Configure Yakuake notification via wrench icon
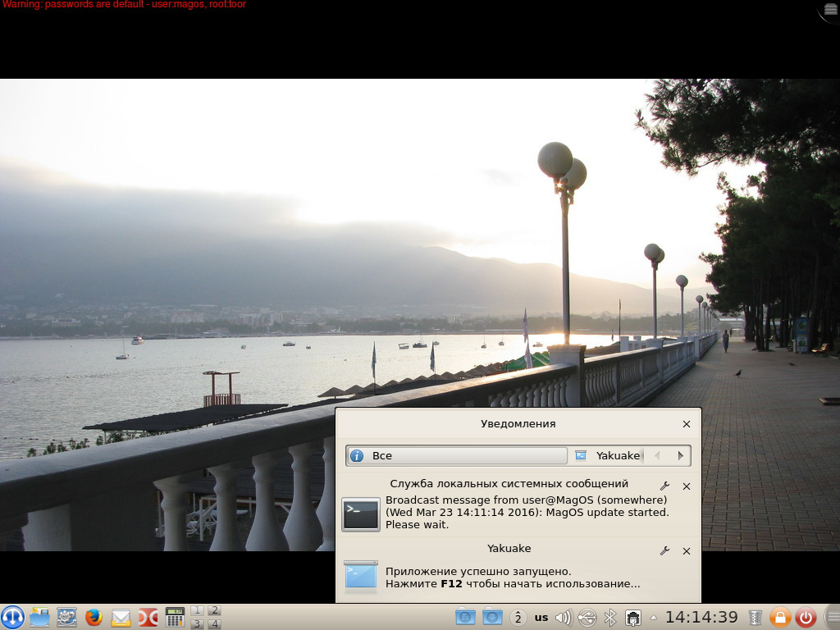The width and height of the screenshot is (840, 630). pyautogui.click(x=664, y=551)
